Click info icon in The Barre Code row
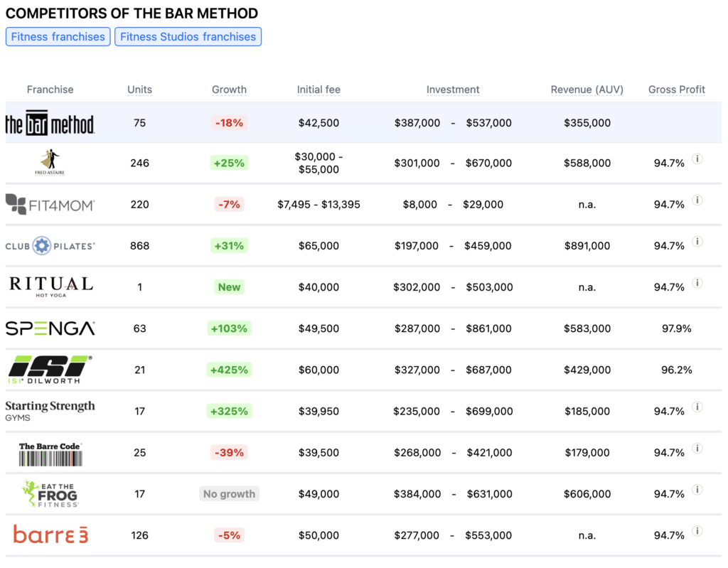This screenshot has height=568, width=728. 697,448
